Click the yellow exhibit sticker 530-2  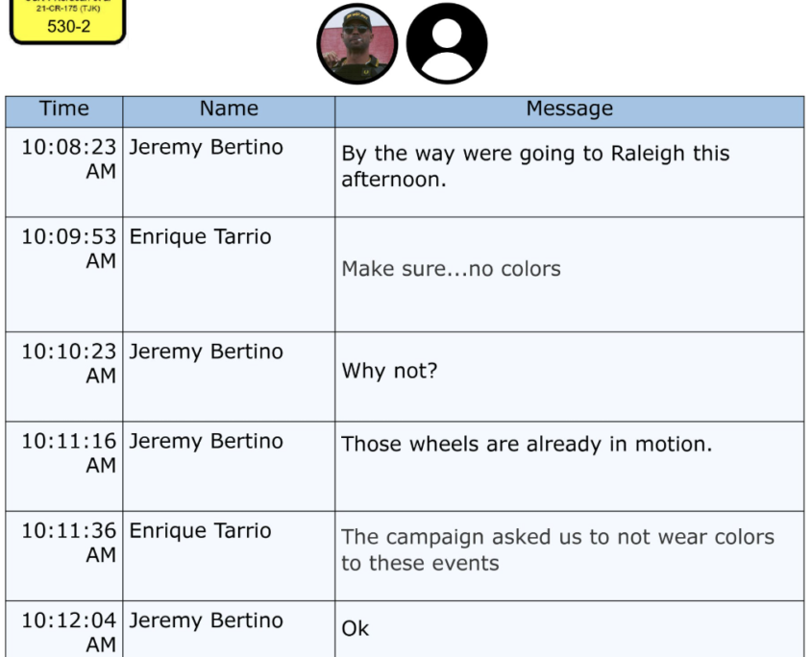pyautogui.click(x=68, y=21)
